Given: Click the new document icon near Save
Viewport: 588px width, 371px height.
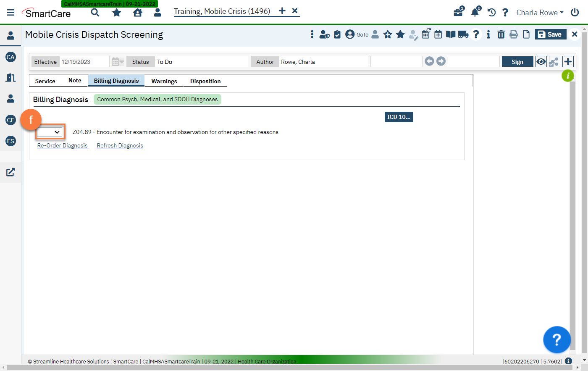Looking at the screenshot, I should 526,34.
